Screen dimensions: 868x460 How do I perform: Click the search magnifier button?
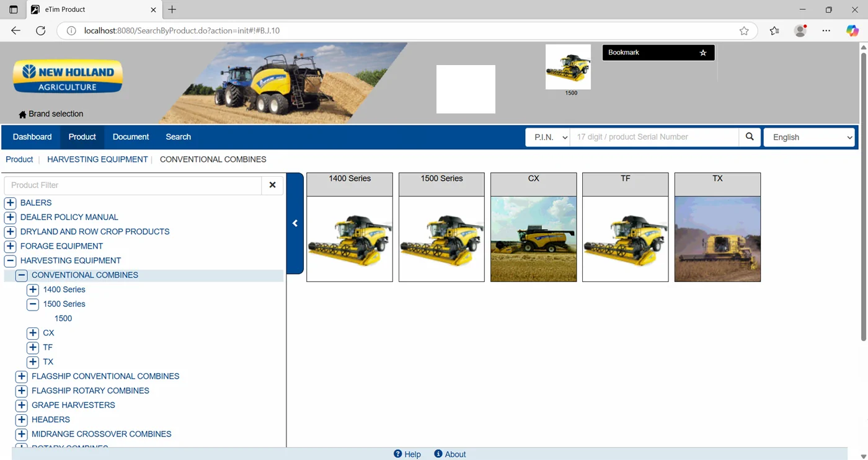[x=750, y=137]
